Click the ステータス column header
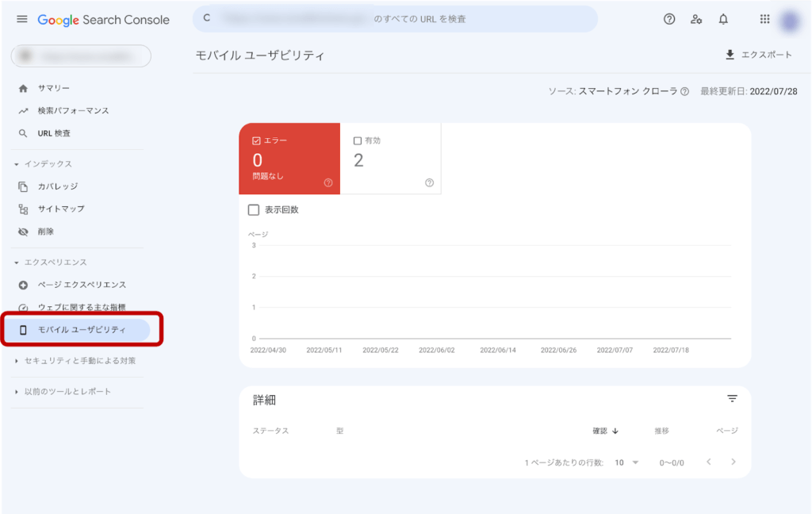This screenshot has width=812, height=514. [270, 431]
